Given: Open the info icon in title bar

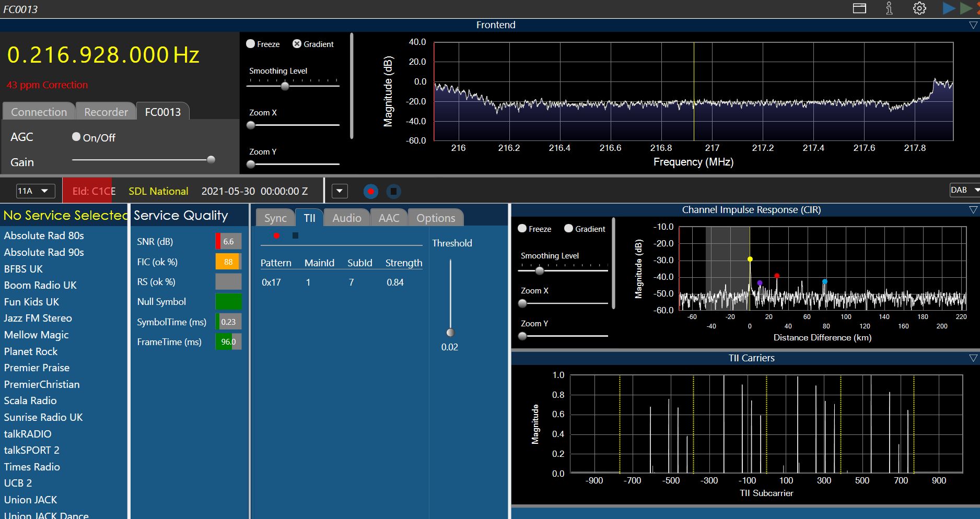Looking at the screenshot, I should pyautogui.click(x=889, y=8).
